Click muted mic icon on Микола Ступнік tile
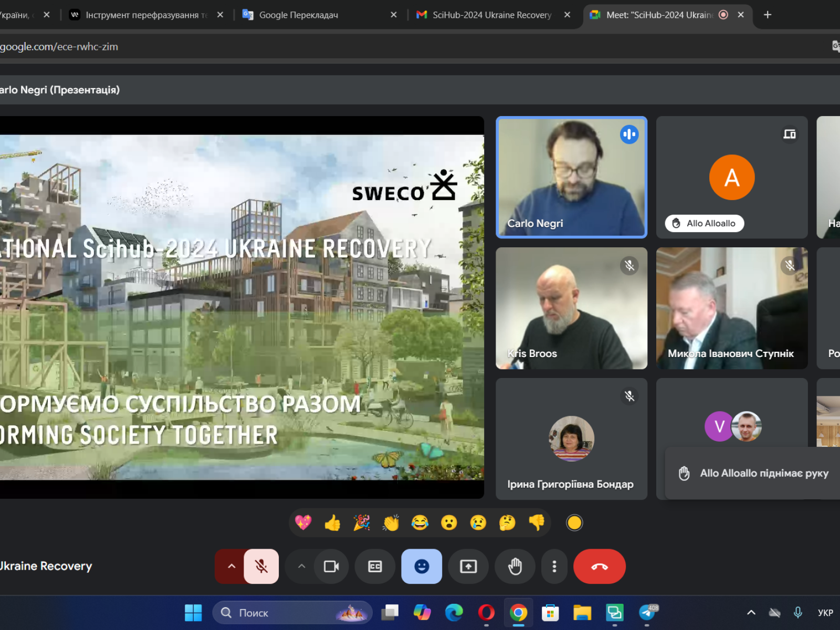The image size is (840, 630). click(x=790, y=266)
